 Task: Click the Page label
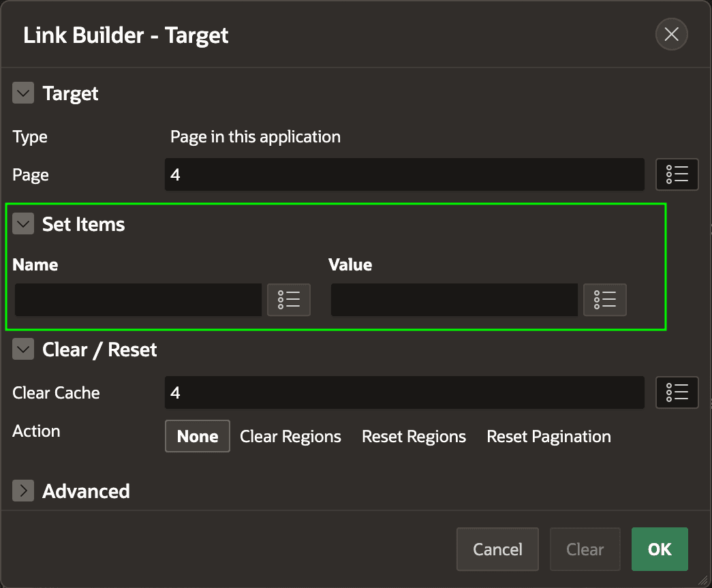(31, 175)
